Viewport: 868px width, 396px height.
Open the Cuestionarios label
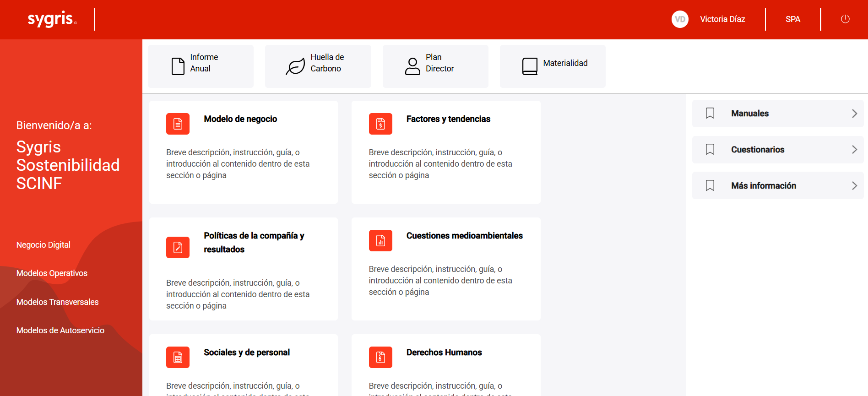point(758,150)
